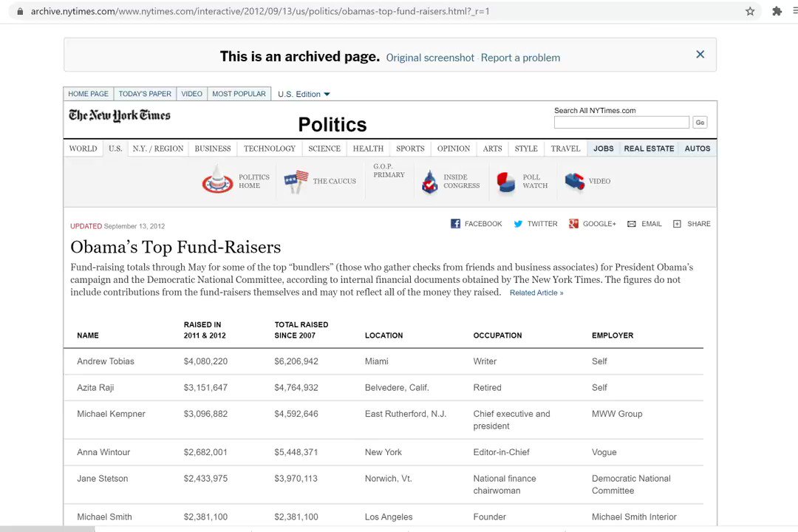
Task: Go to the Arts section
Action: click(x=492, y=149)
